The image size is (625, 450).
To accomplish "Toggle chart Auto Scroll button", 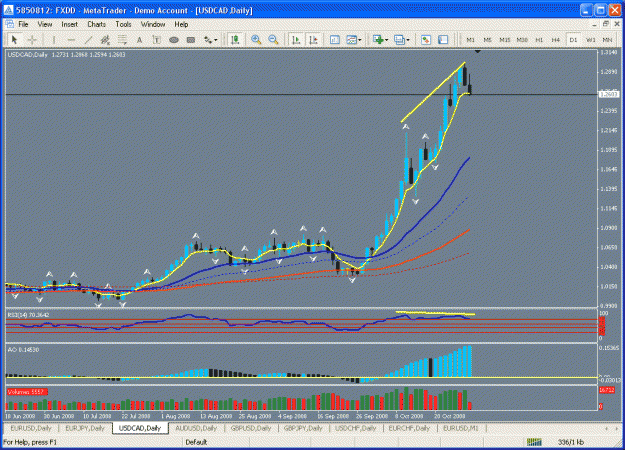I will tap(296, 40).
